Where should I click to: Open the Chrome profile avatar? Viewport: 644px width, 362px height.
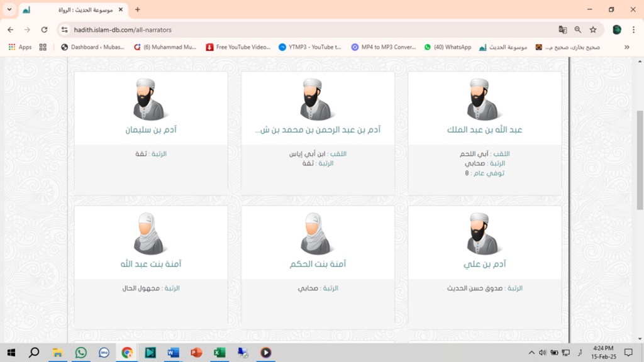pyautogui.click(x=617, y=30)
